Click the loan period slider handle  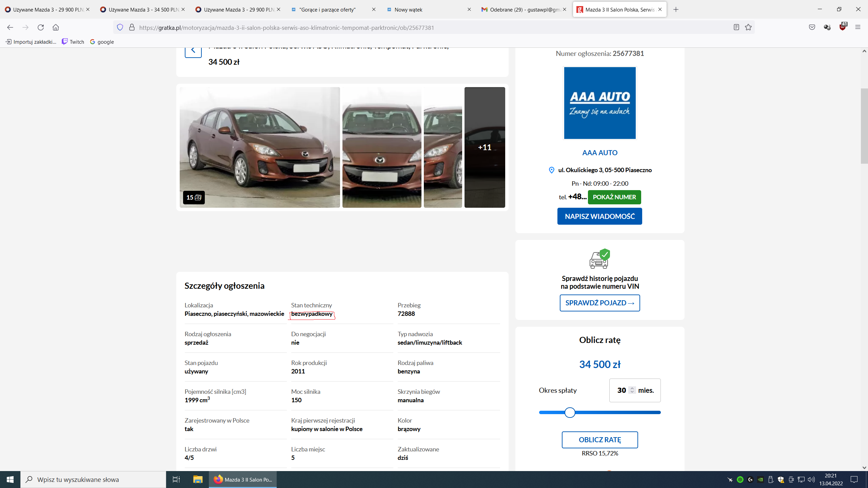[x=570, y=412]
